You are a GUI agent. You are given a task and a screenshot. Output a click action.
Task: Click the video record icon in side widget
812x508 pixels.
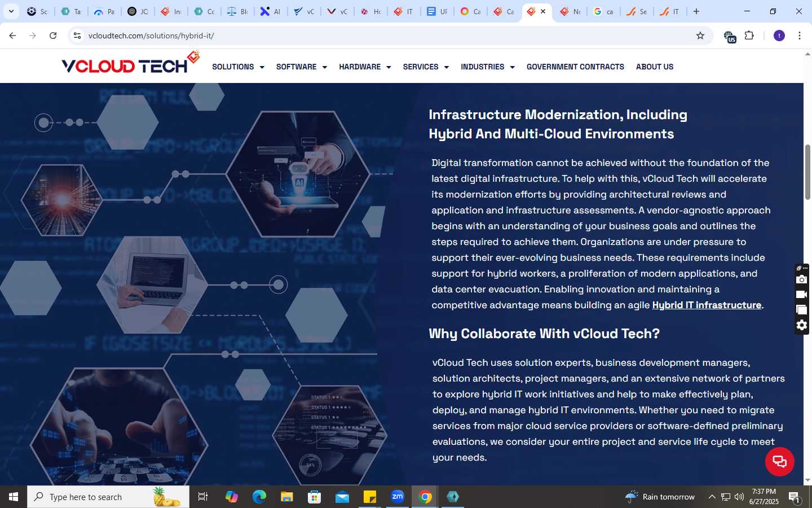(801, 295)
